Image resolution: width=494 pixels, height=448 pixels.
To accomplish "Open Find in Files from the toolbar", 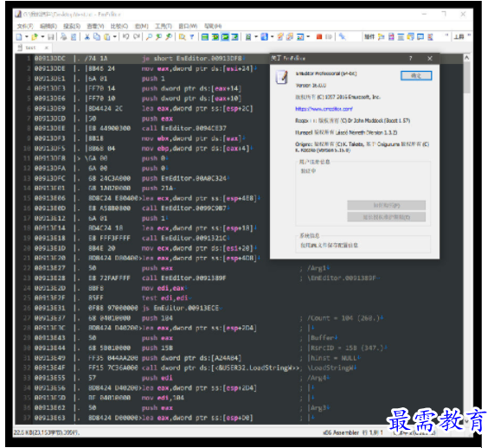I will tap(182, 37).
